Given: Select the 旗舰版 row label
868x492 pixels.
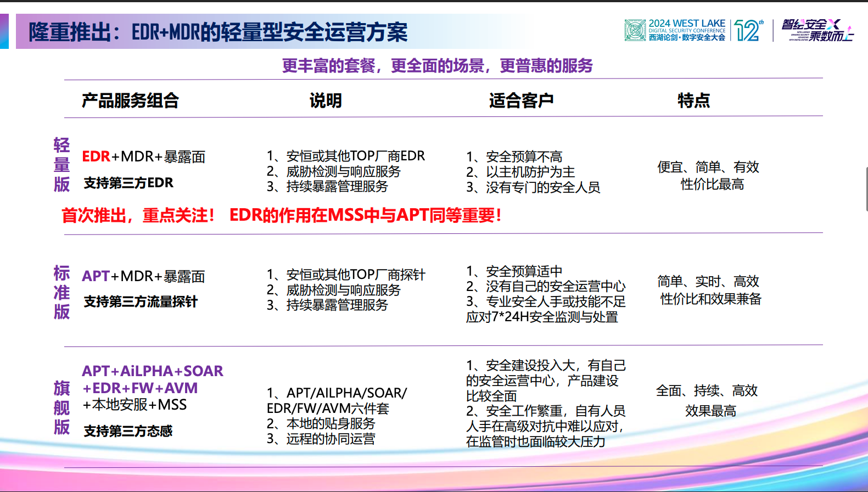Looking at the screenshot, I should point(61,407).
